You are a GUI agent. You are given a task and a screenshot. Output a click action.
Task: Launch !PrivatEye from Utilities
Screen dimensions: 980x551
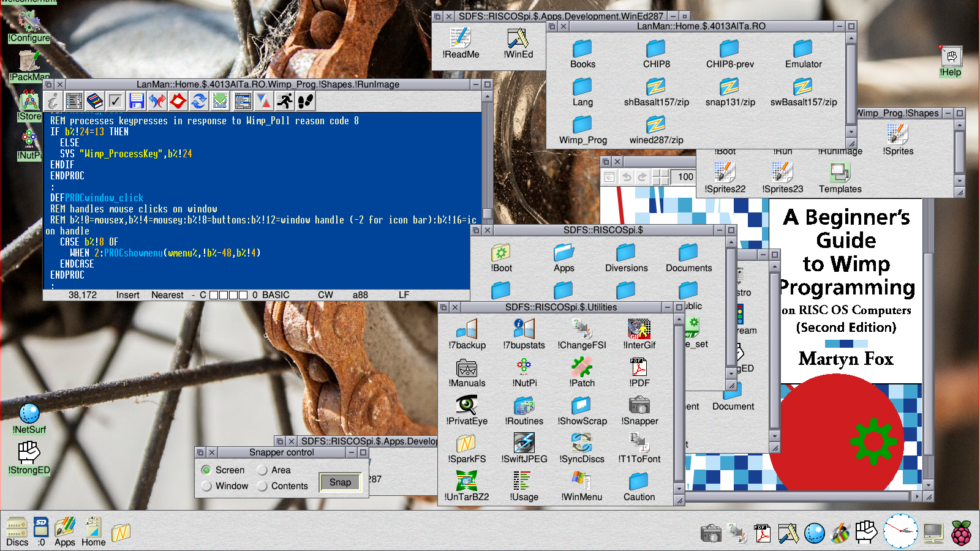pyautogui.click(x=467, y=411)
